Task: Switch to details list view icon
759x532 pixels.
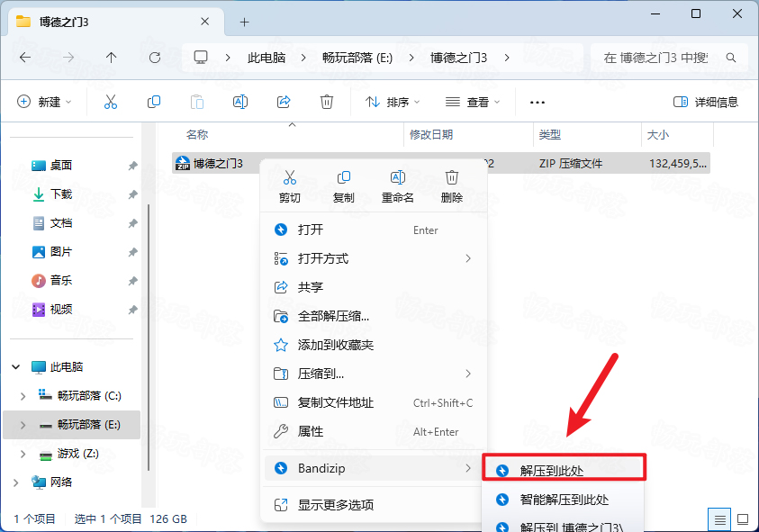Action: click(x=719, y=520)
